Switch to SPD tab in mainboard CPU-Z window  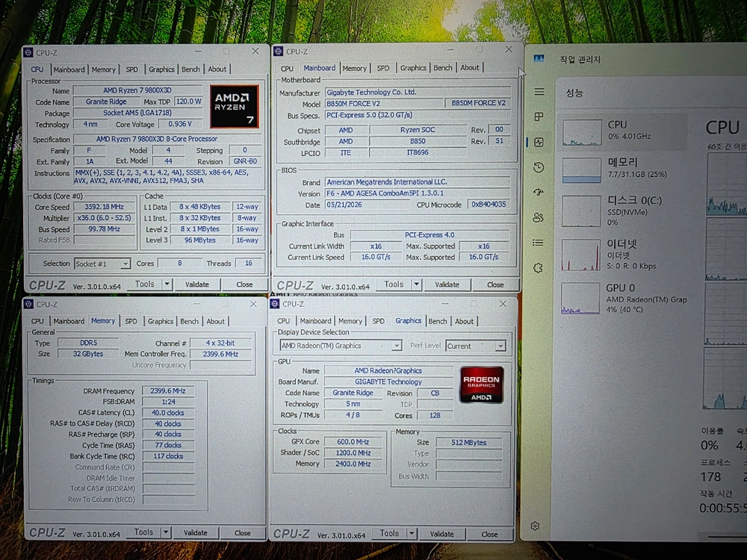click(383, 68)
